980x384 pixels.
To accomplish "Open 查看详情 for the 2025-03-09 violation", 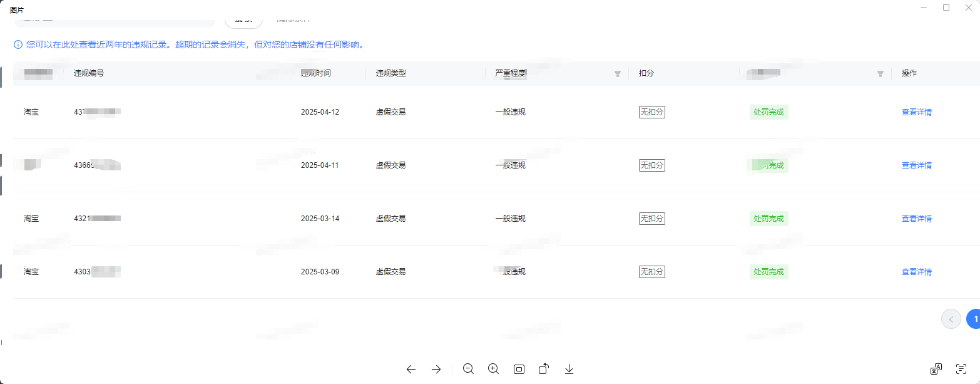I will (916, 272).
